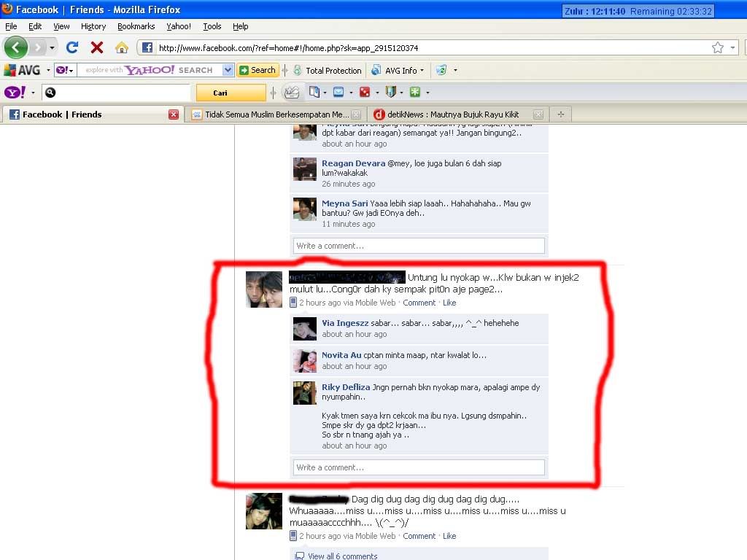Like the Untung lu nyokap post
Image resolution: width=747 pixels, height=560 pixels.
[449, 303]
